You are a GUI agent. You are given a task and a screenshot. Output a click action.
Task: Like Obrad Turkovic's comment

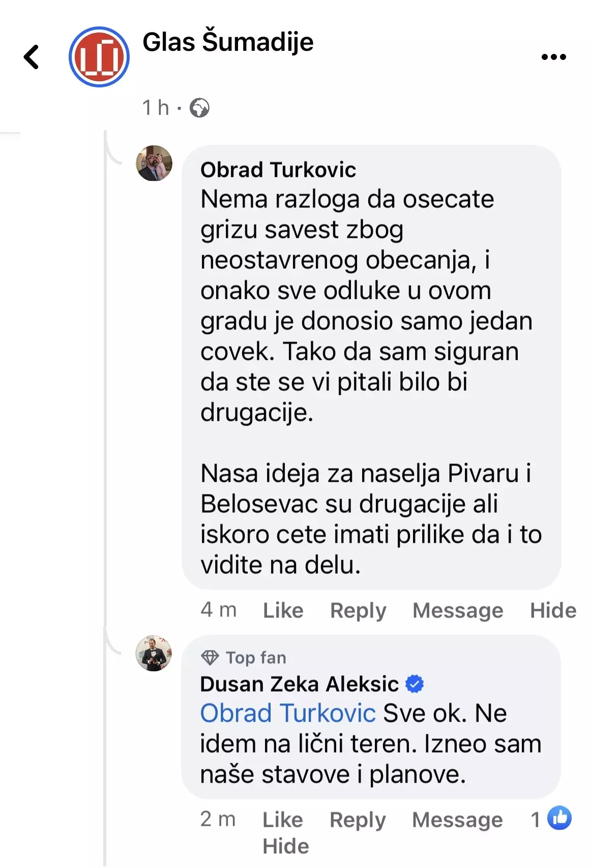(283, 610)
